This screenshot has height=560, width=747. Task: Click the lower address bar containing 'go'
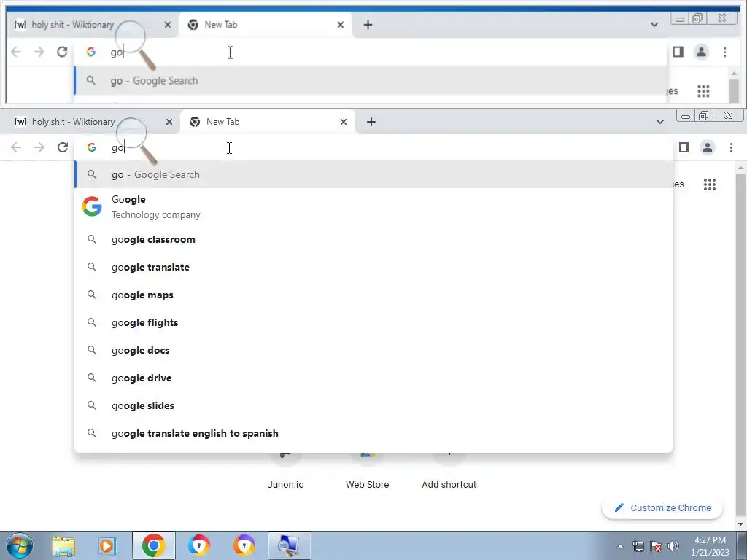pos(373,147)
